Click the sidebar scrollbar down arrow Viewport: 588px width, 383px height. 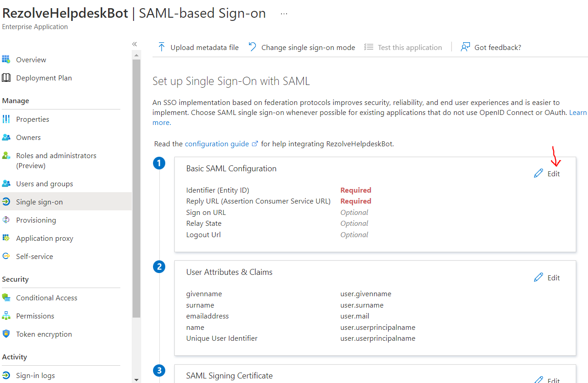click(136, 379)
